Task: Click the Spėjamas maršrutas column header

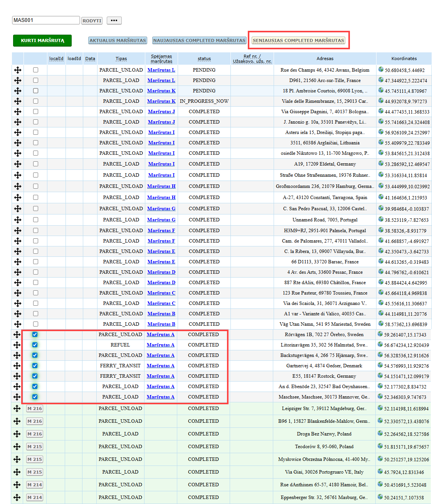Action: tap(161, 59)
